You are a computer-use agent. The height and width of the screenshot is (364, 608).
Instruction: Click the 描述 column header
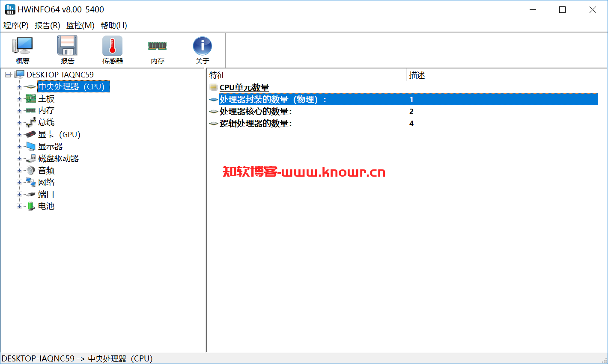[502, 75]
